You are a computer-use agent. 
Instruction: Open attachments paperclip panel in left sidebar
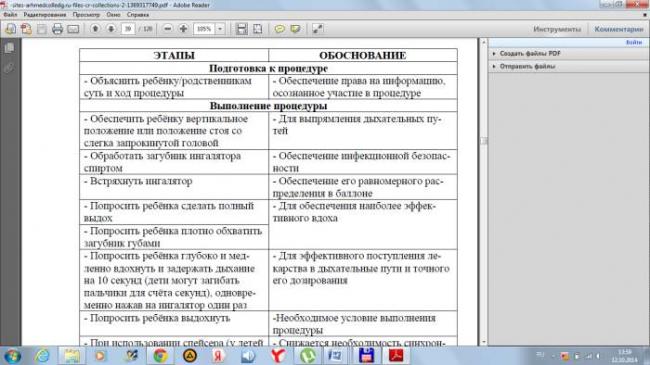click(x=9, y=68)
